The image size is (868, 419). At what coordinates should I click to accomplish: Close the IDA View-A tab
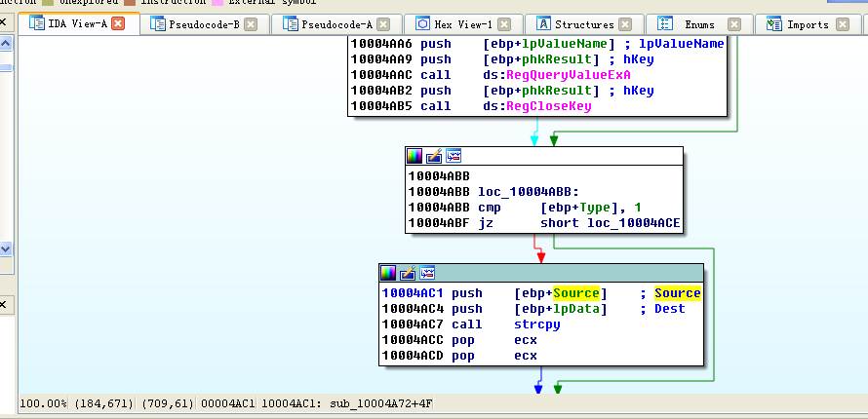point(118,24)
